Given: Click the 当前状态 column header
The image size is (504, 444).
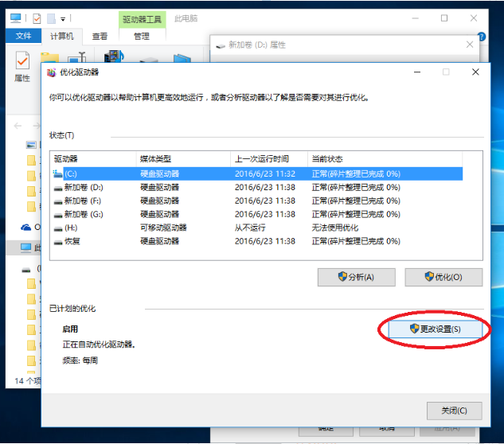Looking at the screenshot, I should tap(385, 158).
